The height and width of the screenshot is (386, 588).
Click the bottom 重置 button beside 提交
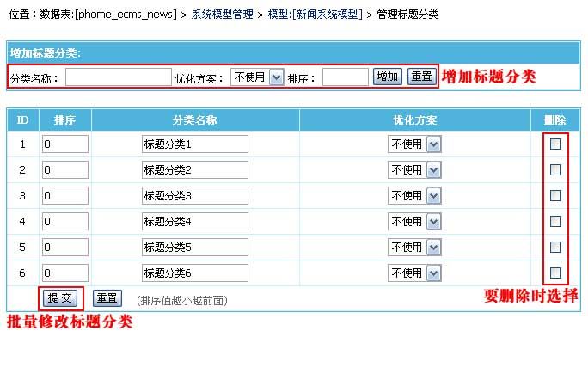tap(107, 298)
